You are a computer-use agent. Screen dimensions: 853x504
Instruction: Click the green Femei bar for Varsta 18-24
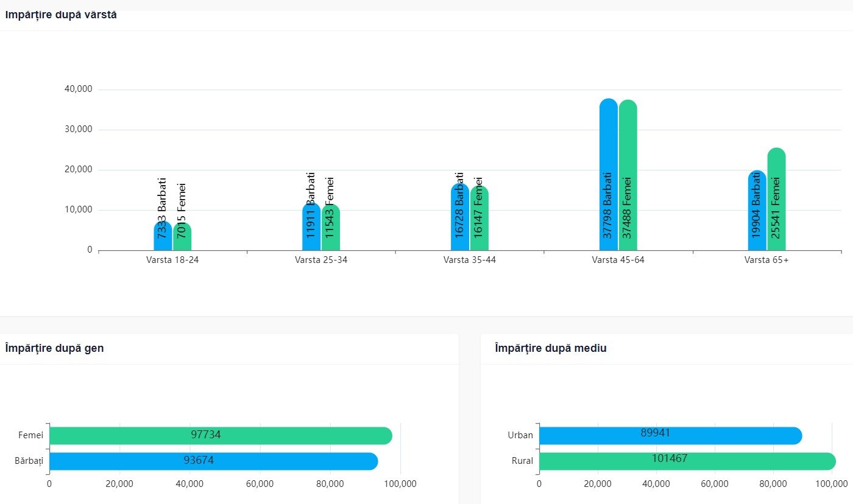click(182, 237)
